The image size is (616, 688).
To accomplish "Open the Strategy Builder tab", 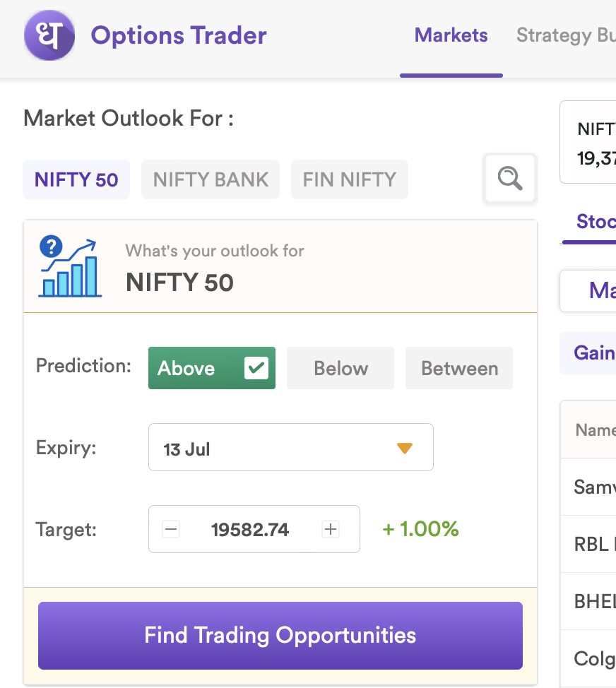I will [566, 35].
